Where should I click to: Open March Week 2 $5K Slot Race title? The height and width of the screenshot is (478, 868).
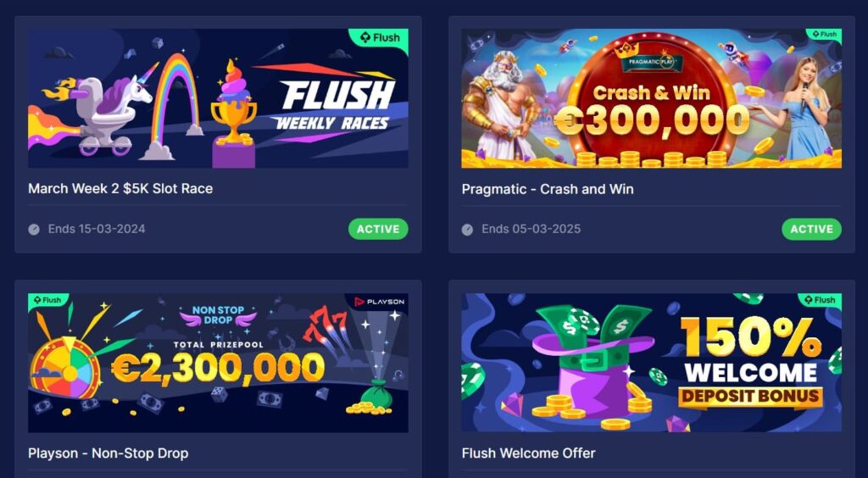pyautogui.click(x=120, y=189)
